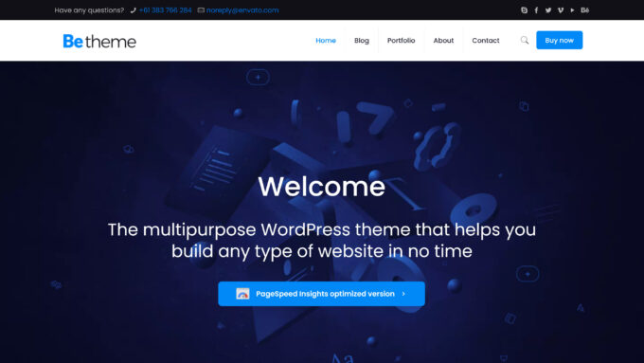Screen dimensions: 644x363
Task: Click the phone handset icon
Action: coord(134,10)
